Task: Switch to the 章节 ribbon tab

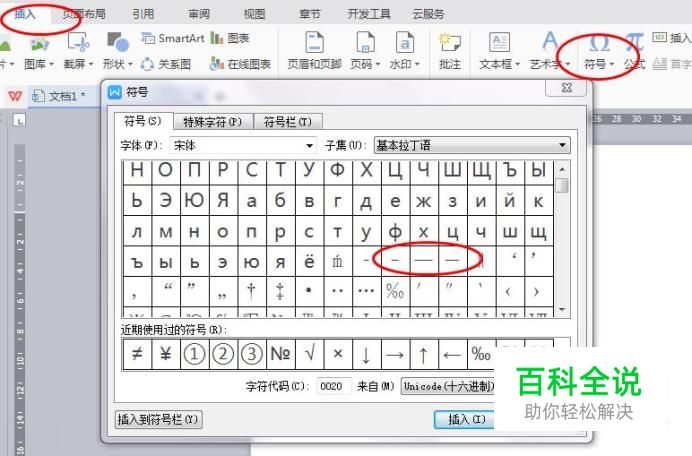Action: (x=309, y=14)
